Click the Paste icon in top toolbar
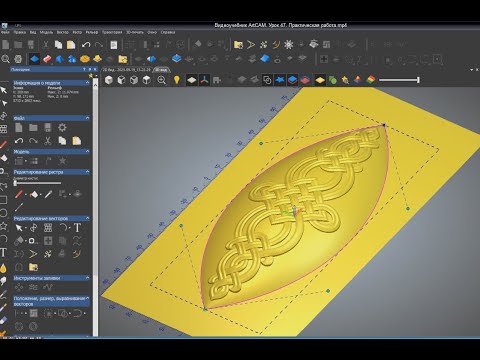 pos(71,45)
